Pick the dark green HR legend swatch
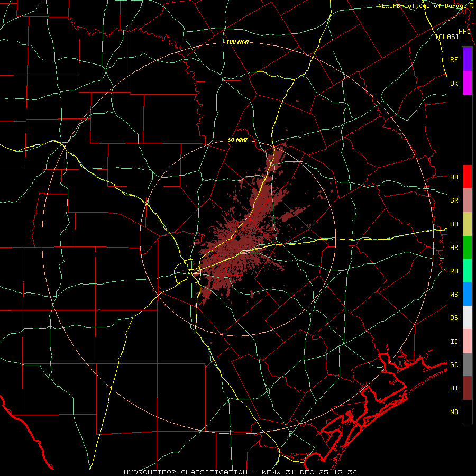This screenshot has height=476, width=476. tap(467, 248)
